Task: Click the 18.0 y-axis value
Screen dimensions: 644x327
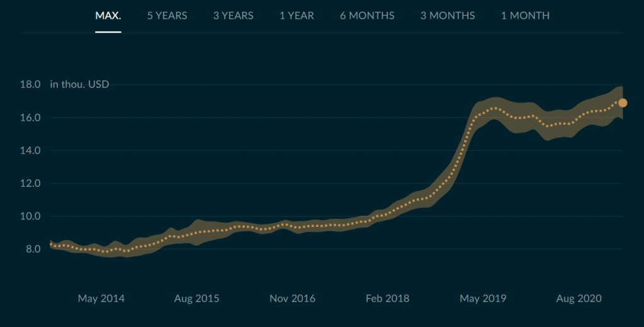Action: [x=31, y=85]
